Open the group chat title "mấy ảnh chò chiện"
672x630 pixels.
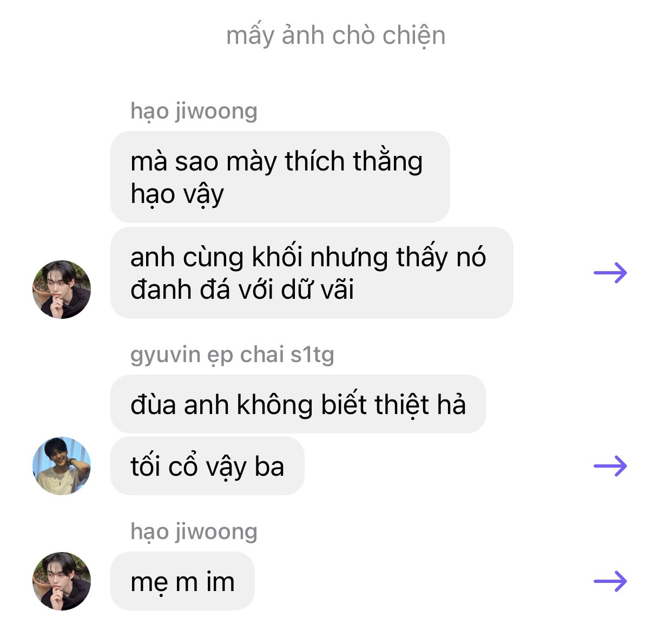[335, 36]
